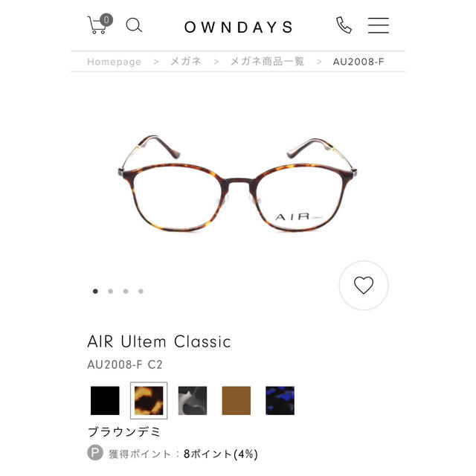Open the hamburger menu
This screenshot has height=476, width=476.
pos(379,25)
